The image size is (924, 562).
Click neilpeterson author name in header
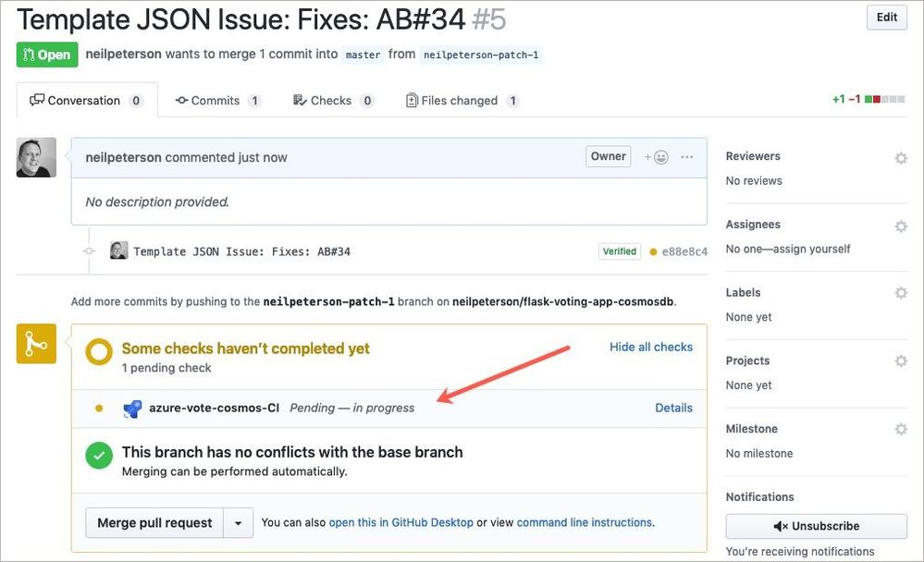123,54
